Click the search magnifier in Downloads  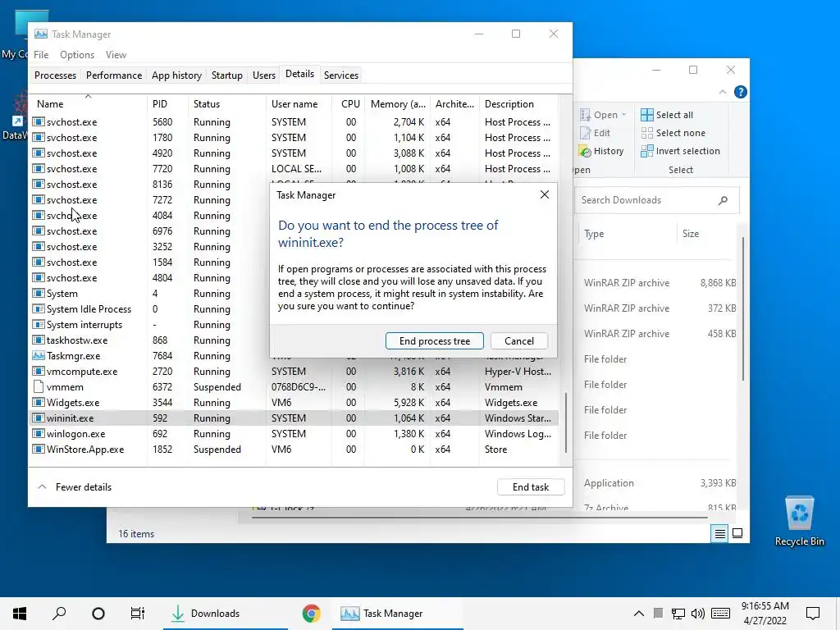pos(723,200)
